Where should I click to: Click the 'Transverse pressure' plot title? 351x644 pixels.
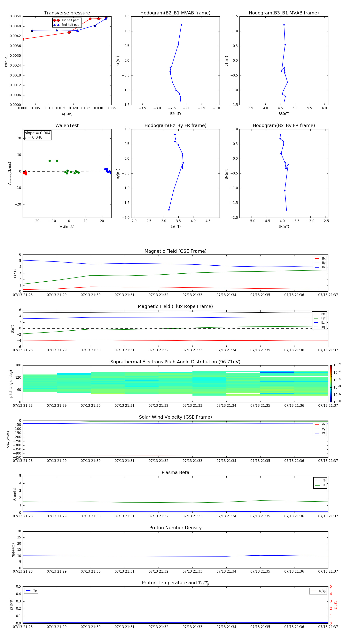(67, 13)
